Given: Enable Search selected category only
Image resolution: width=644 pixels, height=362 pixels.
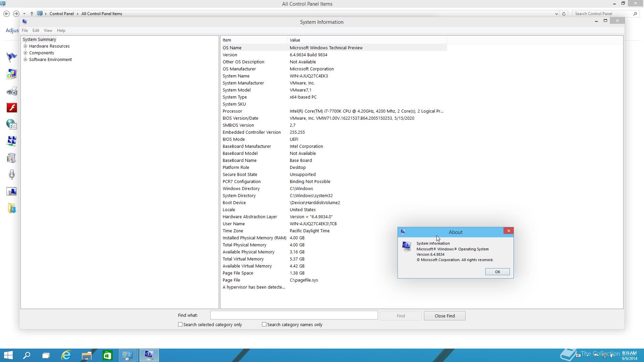Looking at the screenshot, I should 180,324.
